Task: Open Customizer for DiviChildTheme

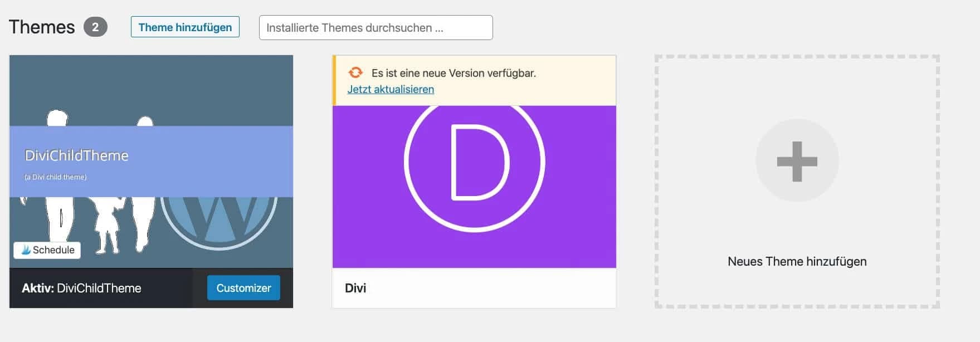Action: coord(243,288)
